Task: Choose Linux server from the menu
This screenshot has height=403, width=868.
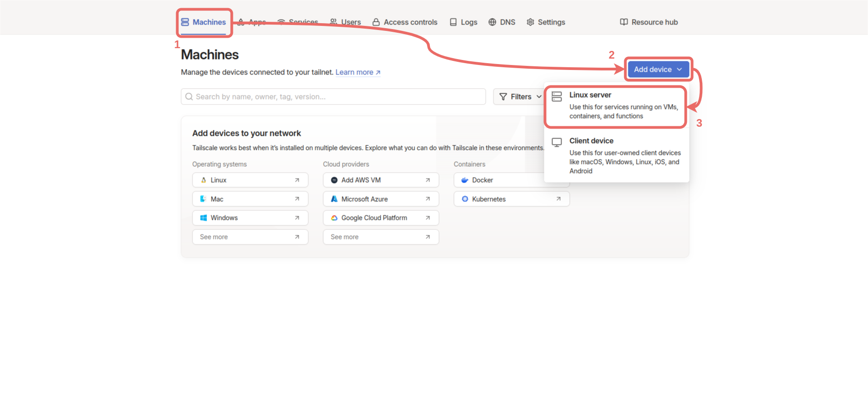Action: click(616, 105)
